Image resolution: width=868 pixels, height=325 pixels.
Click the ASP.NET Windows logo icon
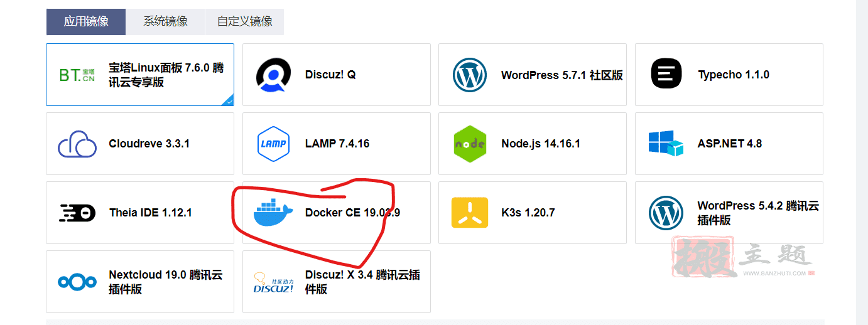666,144
